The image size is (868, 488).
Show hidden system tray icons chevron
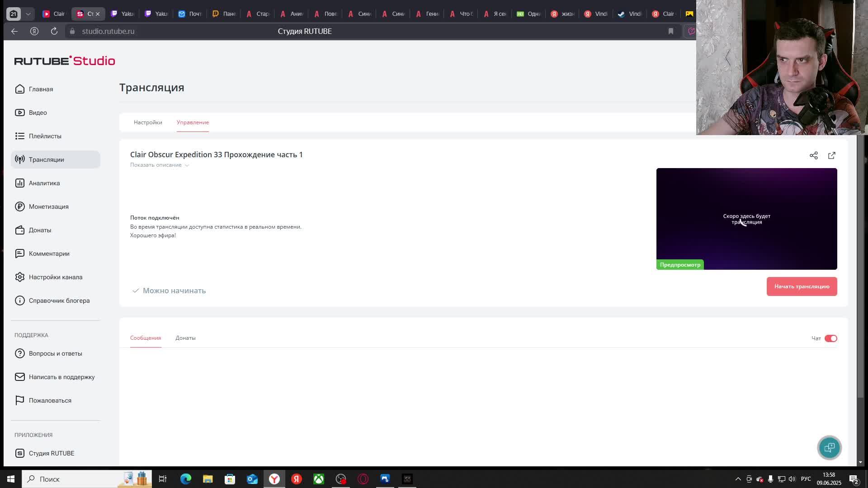(738, 479)
